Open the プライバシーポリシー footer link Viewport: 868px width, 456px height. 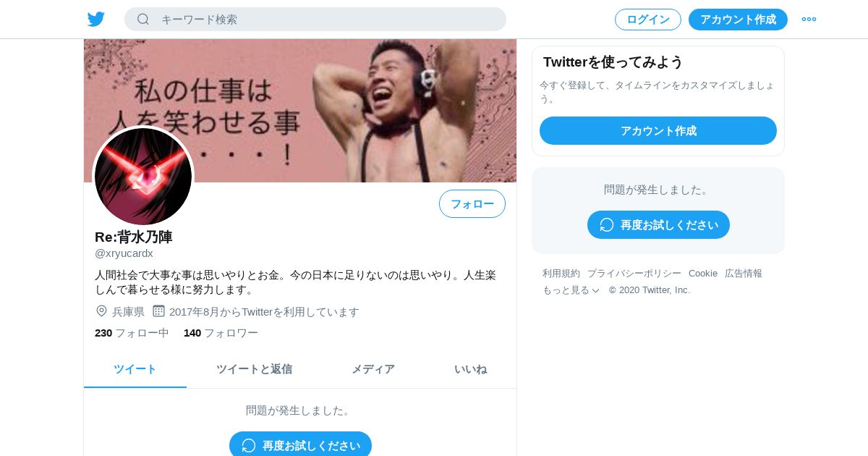634,273
